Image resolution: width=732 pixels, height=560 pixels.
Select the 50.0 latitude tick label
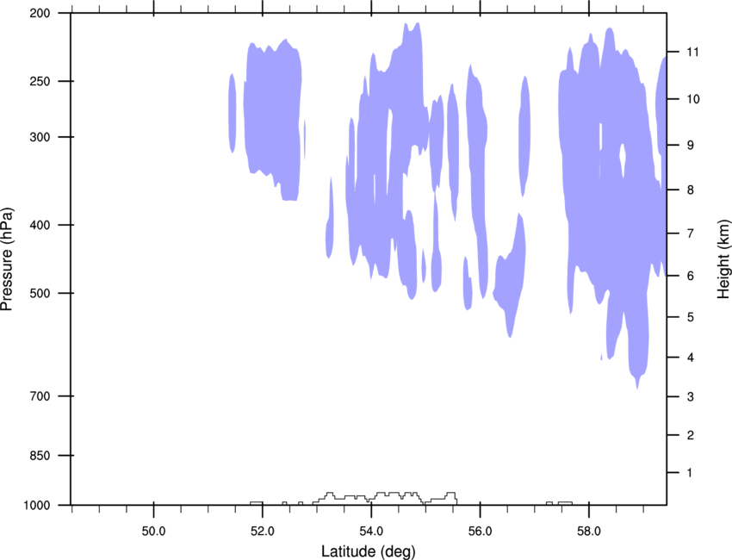[x=153, y=532]
